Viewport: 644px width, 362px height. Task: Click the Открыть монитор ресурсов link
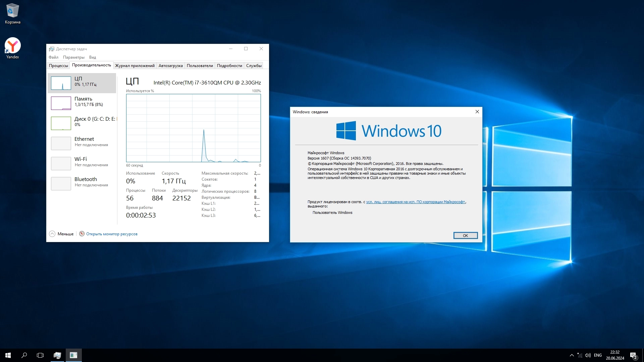tap(112, 234)
